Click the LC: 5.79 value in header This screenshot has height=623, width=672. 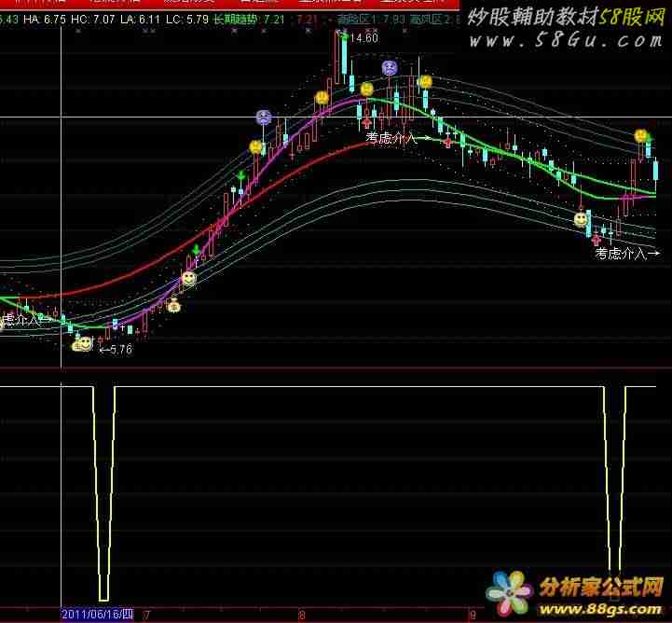(187, 20)
